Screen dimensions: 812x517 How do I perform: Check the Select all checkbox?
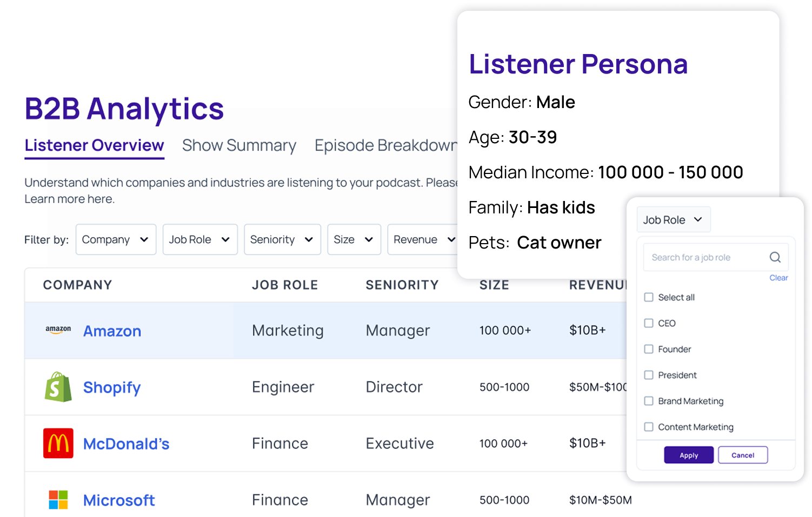[649, 297]
